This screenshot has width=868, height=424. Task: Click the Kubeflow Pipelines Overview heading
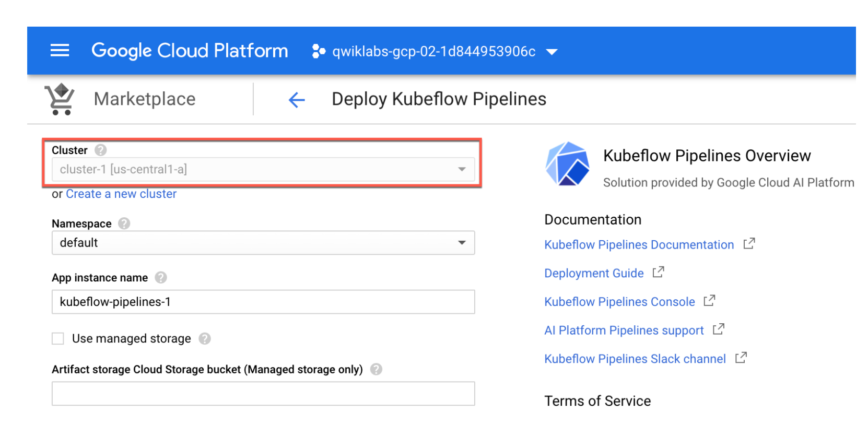pyautogui.click(x=707, y=156)
